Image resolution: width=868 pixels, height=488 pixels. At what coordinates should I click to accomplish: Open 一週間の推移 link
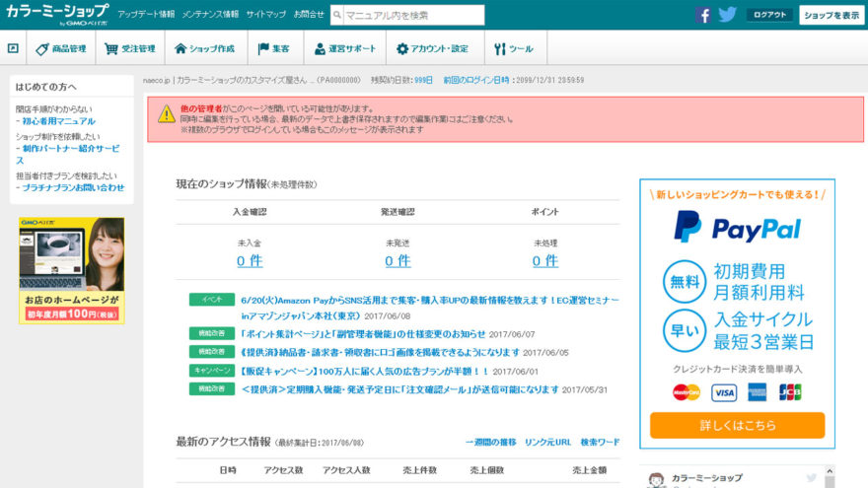click(490, 442)
